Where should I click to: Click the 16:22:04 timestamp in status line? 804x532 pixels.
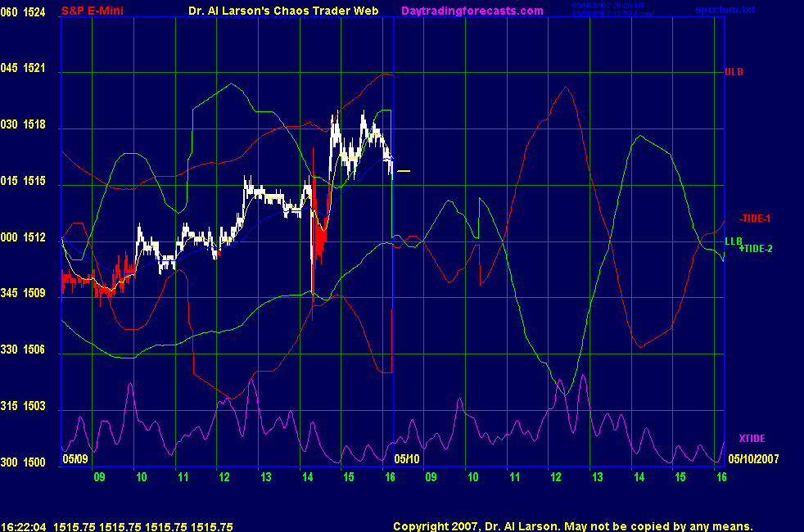pyautogui.click(x=23, y=527)
